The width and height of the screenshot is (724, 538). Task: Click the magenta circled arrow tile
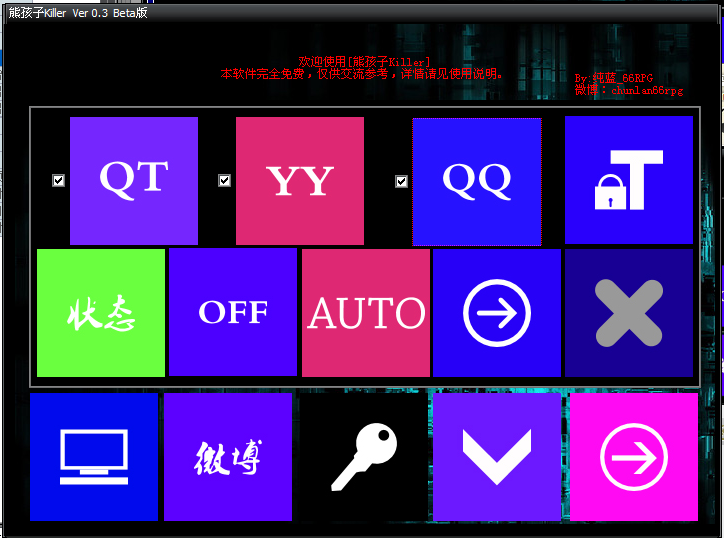point(634,457)
